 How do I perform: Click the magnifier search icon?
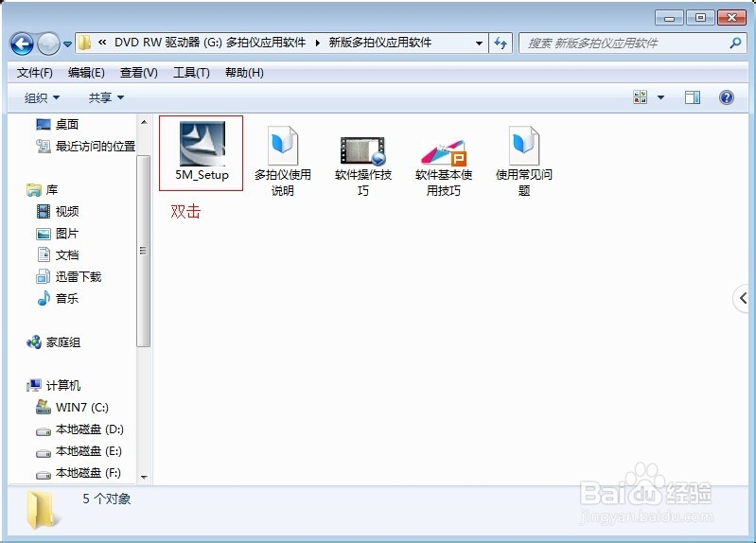pyautogui.click(x=735, y=43)
